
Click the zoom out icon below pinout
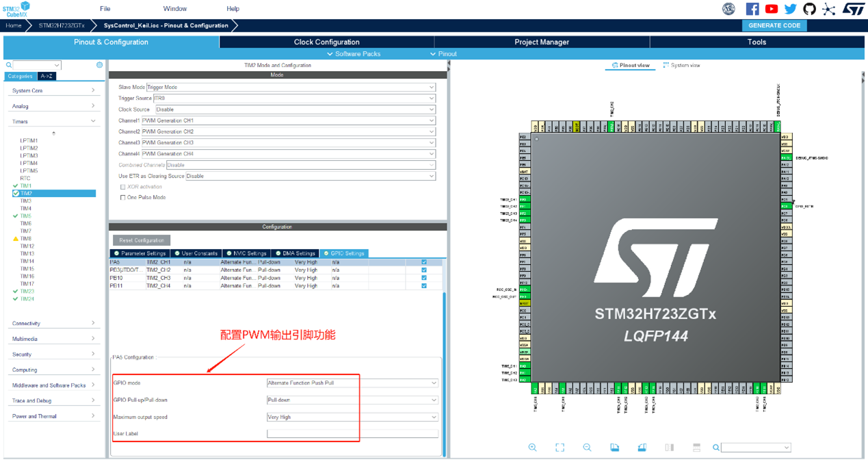click(587, 447)
